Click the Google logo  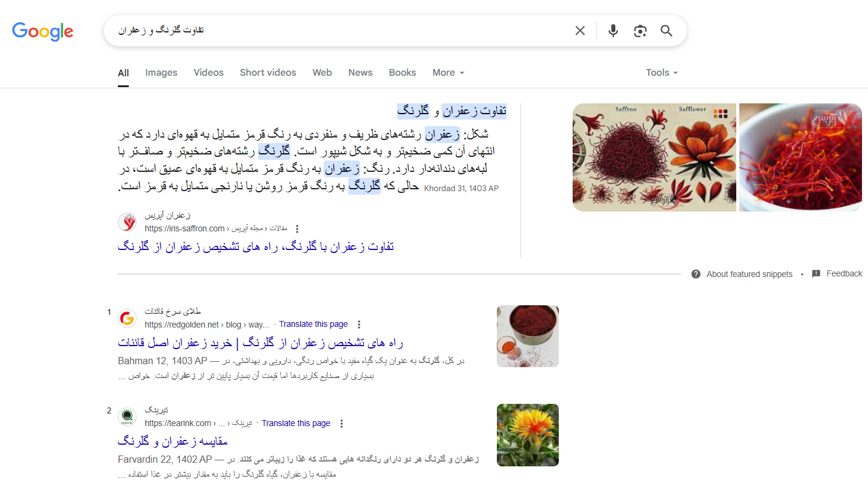click(x=43, y=31)
